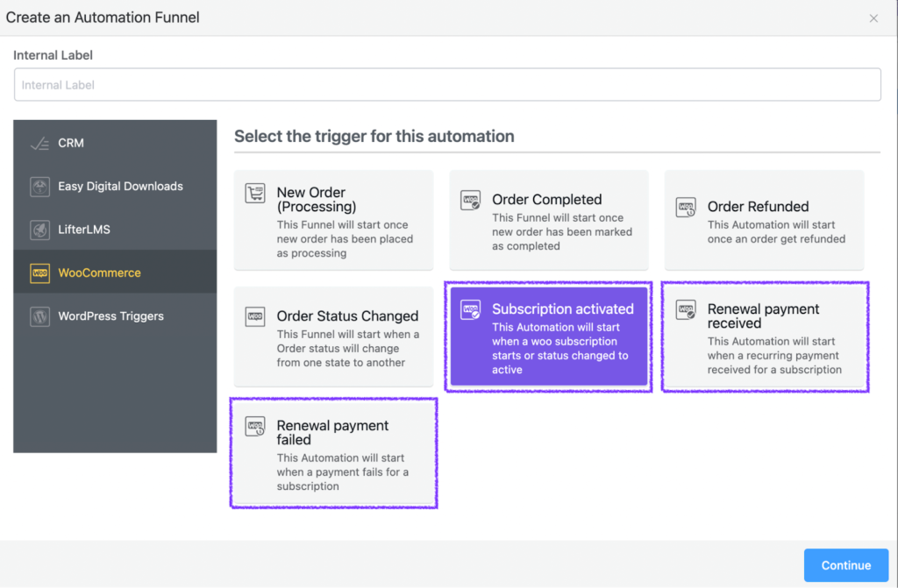Dismiss the Create Automation Funnel modal
This screenshot has width=898, height=588.
pos(873,18)
